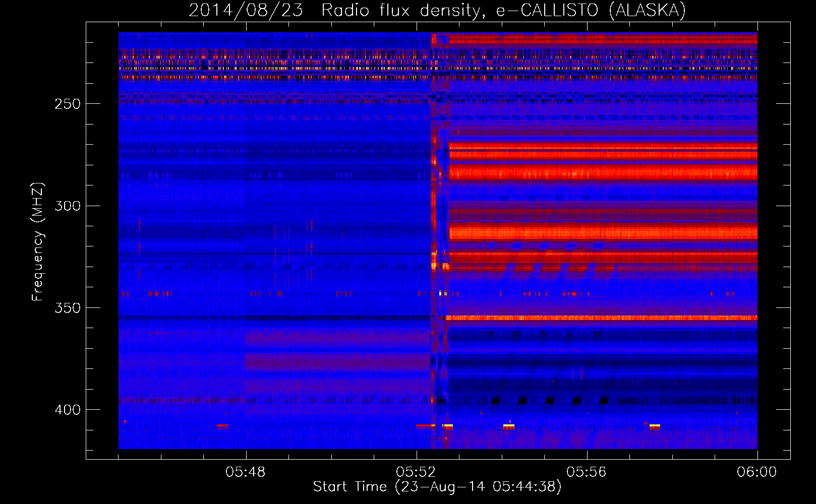Click the 'Frequency (MHZ)' axis label
The width and height of the screenshot is (816, 504).
[x=38, y=242]
